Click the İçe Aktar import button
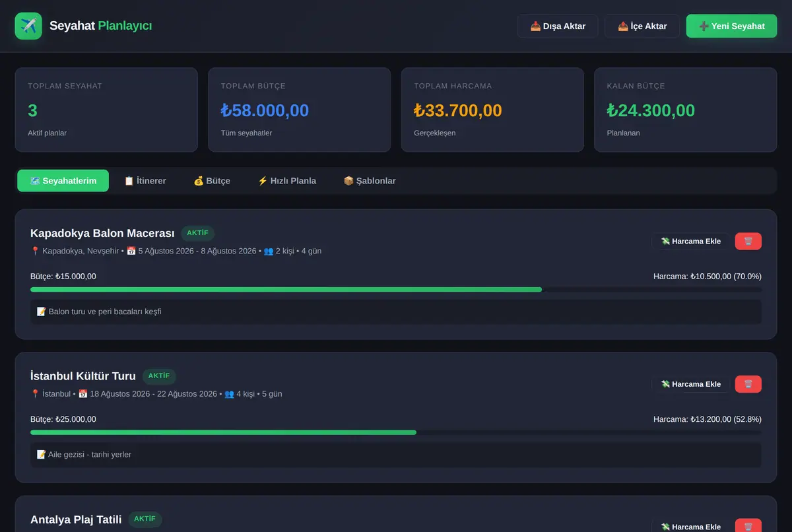This screenshot has width=792, height=532. click(x=642, y=26)
